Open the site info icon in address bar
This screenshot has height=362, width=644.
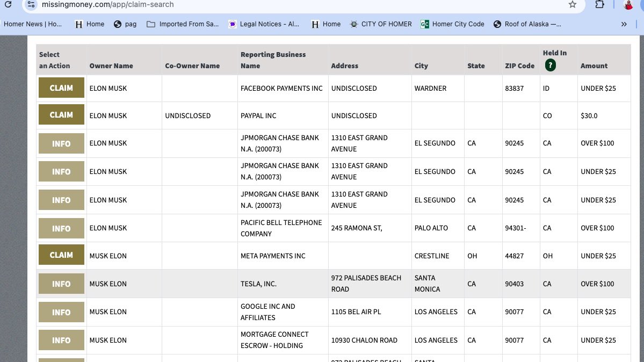click(31, 4)
